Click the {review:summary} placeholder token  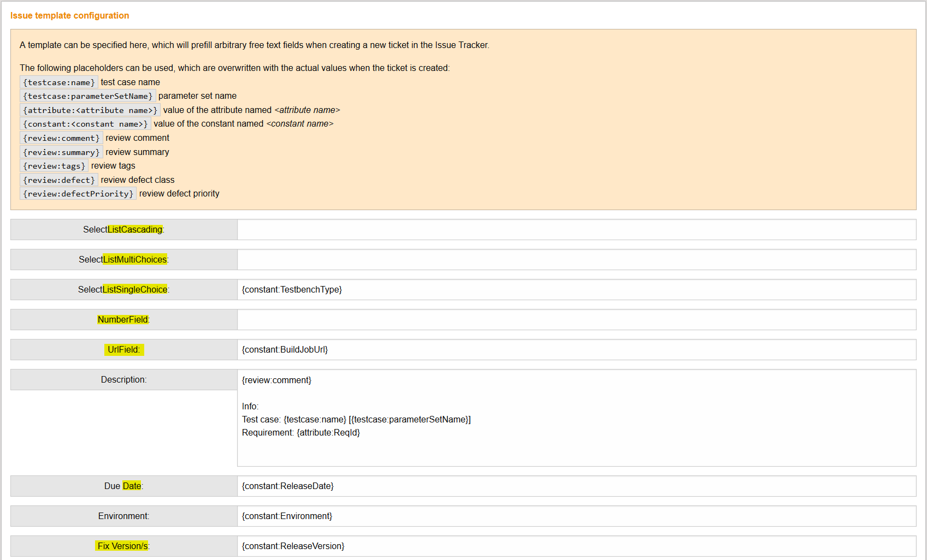click(61, 152)
